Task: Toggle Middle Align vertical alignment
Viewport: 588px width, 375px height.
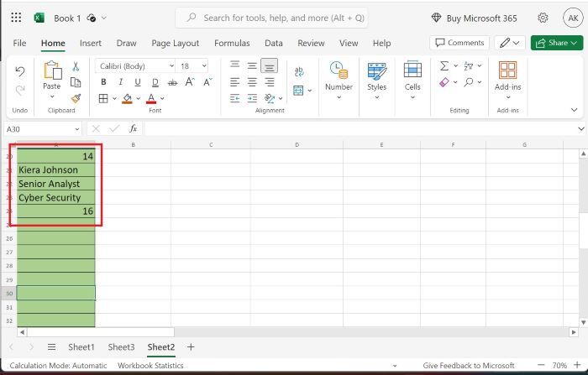Action: [x=252, y=66]
